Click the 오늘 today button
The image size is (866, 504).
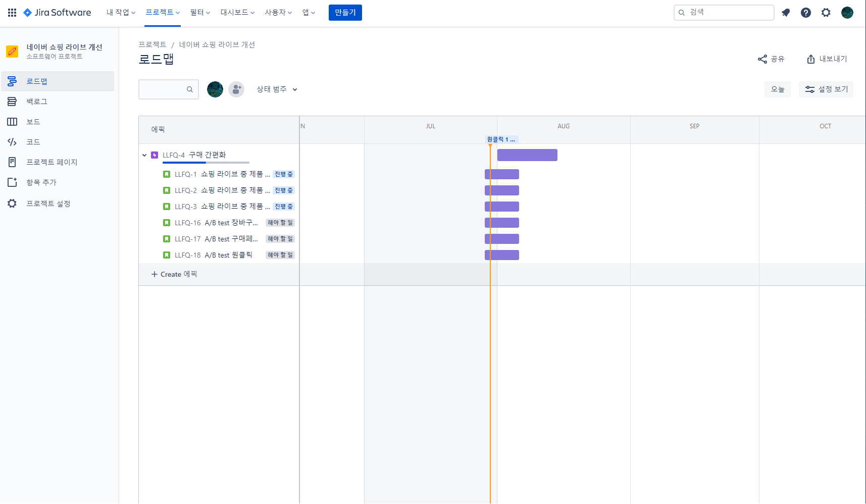pos(778,89)
